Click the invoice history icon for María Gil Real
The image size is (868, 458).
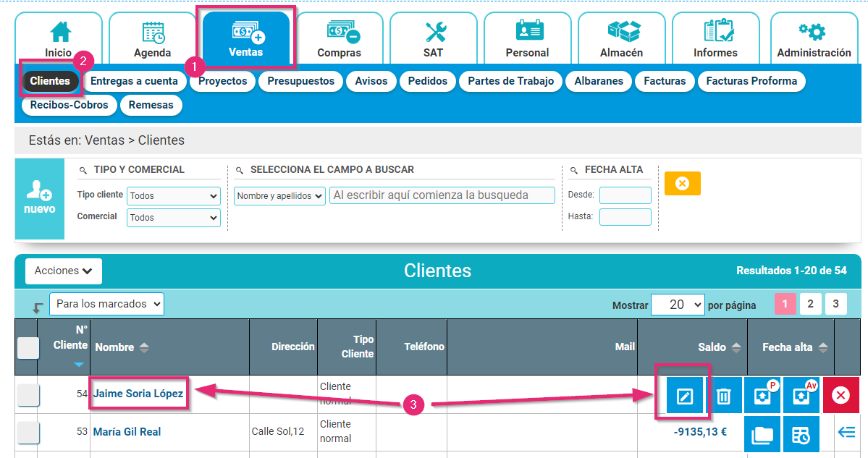coord(801,434)
